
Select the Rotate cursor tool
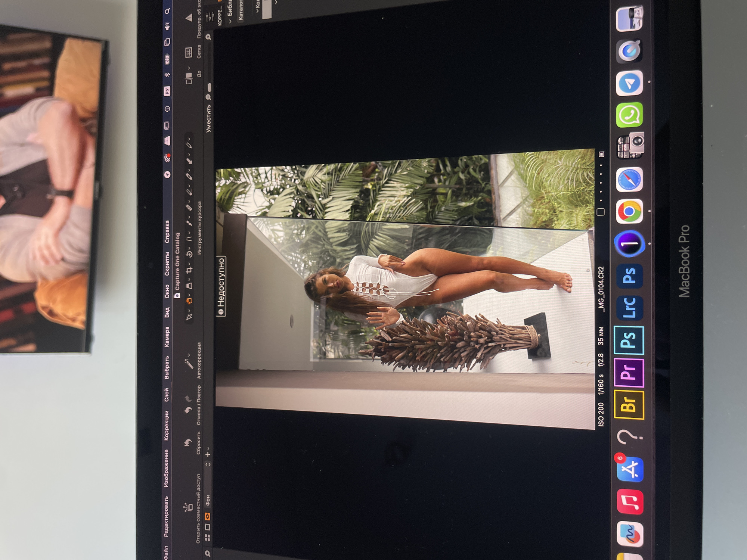[x=189, y=254]
